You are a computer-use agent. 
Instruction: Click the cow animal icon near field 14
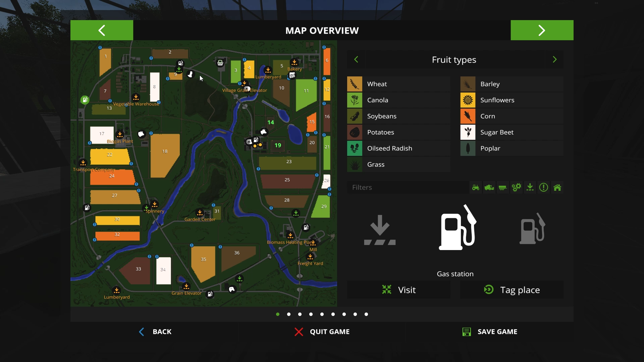[x=264, y=132]
